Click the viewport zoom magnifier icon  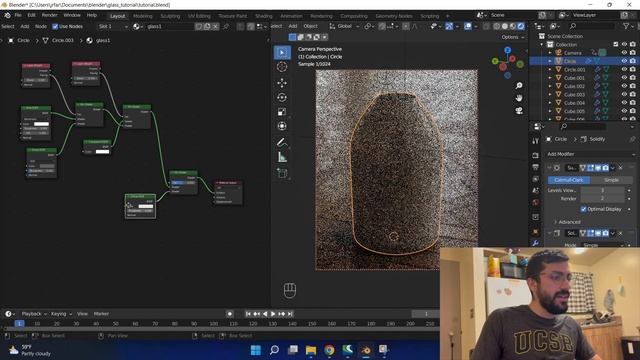(519, 86)
